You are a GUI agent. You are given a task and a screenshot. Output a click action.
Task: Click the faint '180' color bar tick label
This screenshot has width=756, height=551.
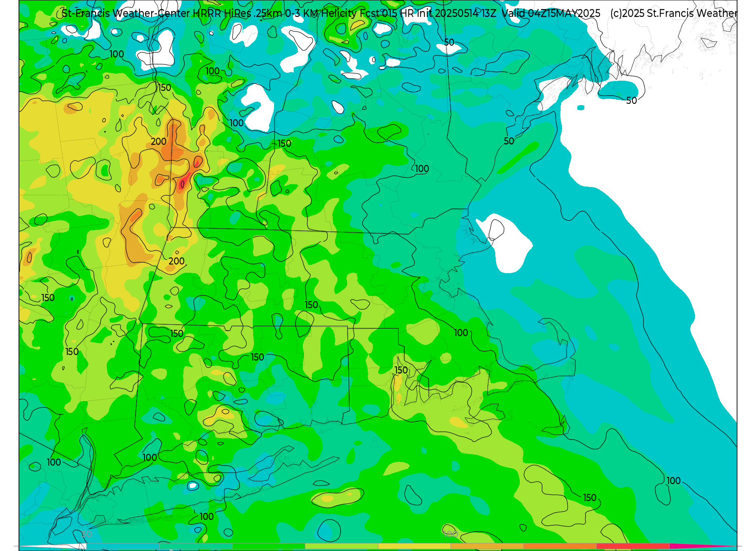coord(450,534)
